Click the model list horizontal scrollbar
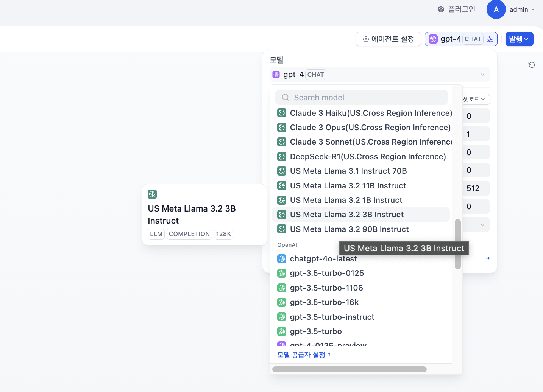 click(x=350, y=369)
